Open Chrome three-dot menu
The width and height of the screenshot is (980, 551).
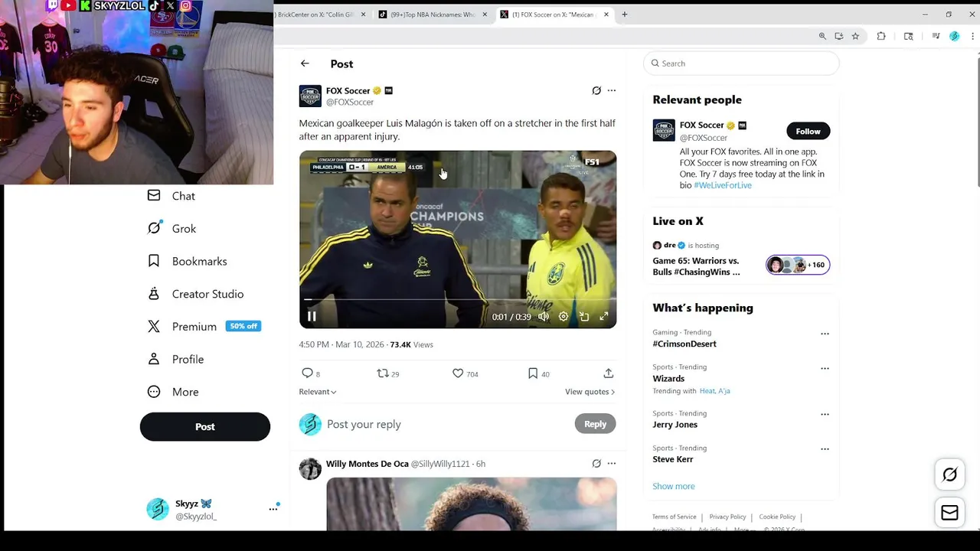tap(973, 36)
